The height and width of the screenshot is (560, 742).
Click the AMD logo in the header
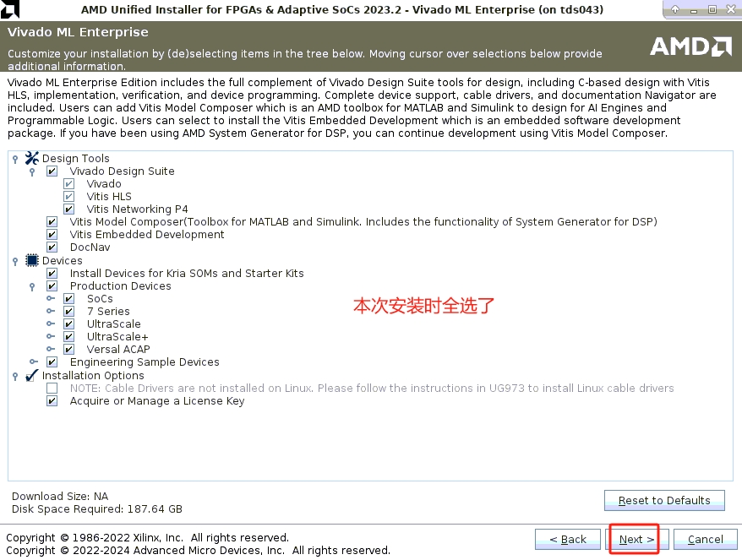pos(690,46)
